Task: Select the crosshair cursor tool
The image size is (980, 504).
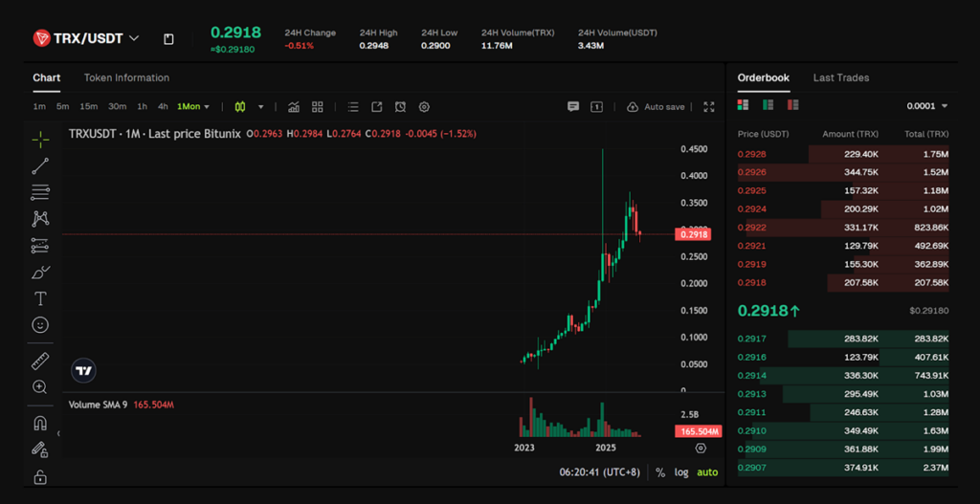Action: click(x=40, y=140)
